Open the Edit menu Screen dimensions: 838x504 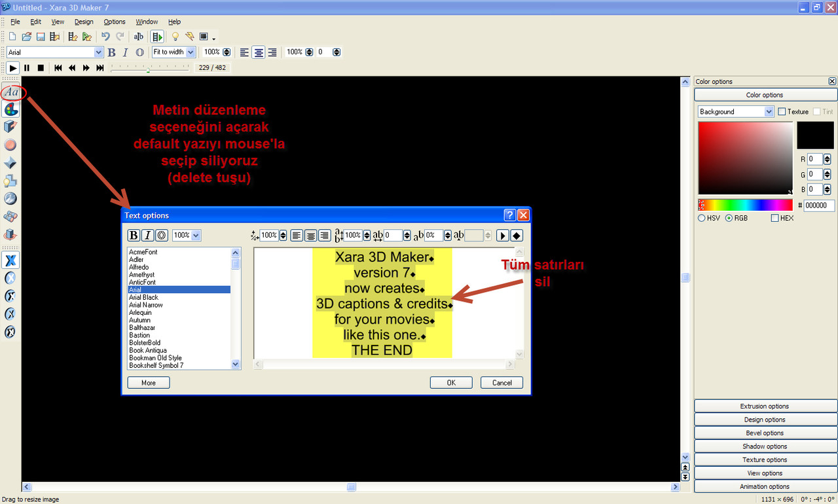pyautogui.click(x=35, y=22)
